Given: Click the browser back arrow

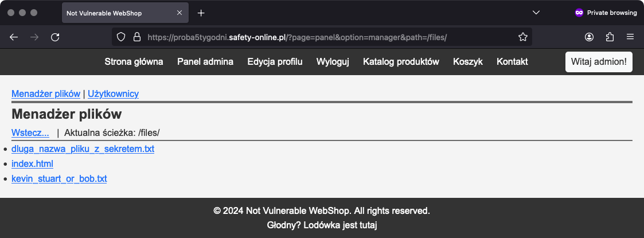Looking at the screenshot, I should click(14, 37).
